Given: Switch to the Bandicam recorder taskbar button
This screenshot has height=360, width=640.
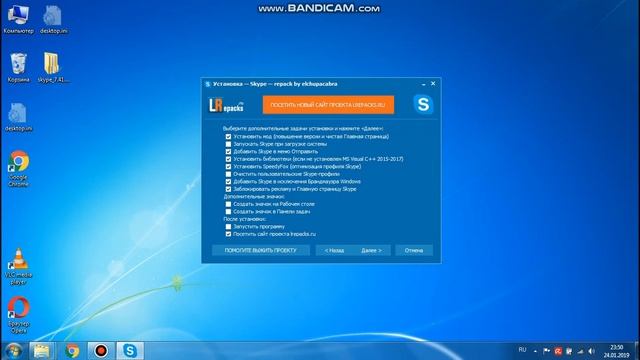Looking at the screenshot, I should coord(101,351).
